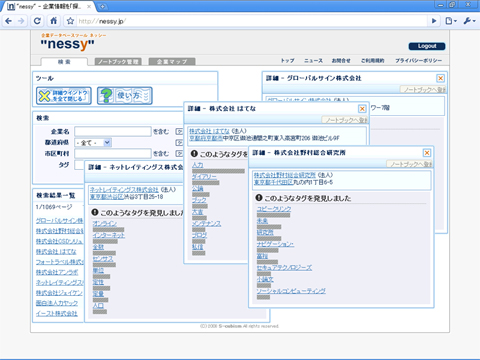The image size is (480, 360).
Task: Open the page control menu icon
Action: (451, 21)
